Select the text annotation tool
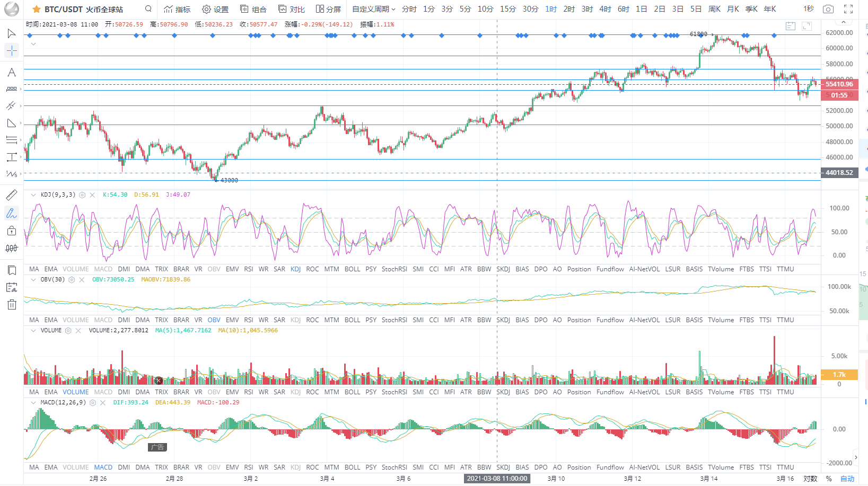This screenshot has width=868, height=486. coord(12,73)
